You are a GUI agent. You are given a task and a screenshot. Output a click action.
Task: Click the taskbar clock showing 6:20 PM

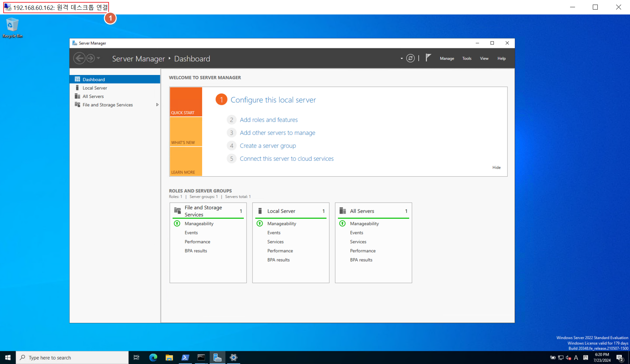[602, 357]
